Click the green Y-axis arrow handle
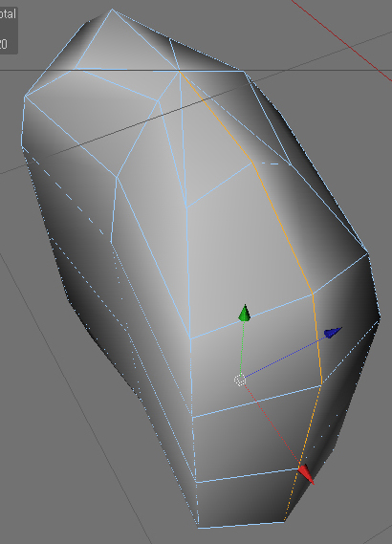Screen dimensions: 392x544 tap(245, 313)
